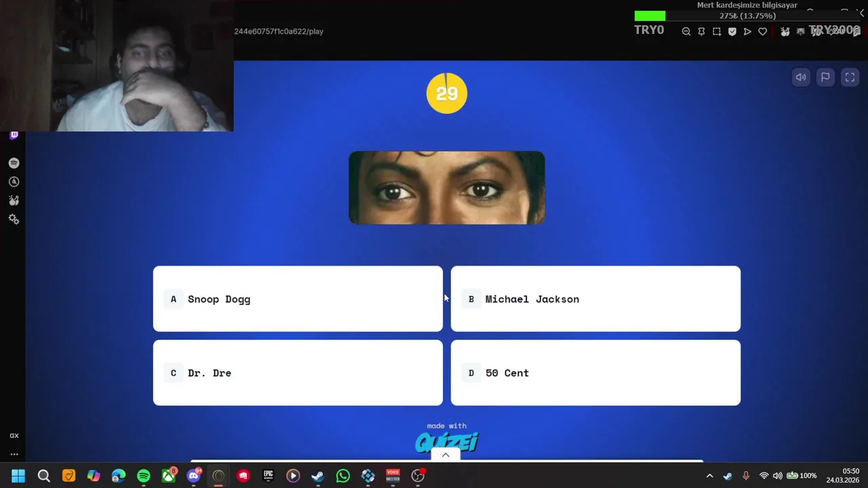Click the send arrow icon in toolbar
Image resolution: width=868 pixels, height=488 pixels.
click(747, 31)
